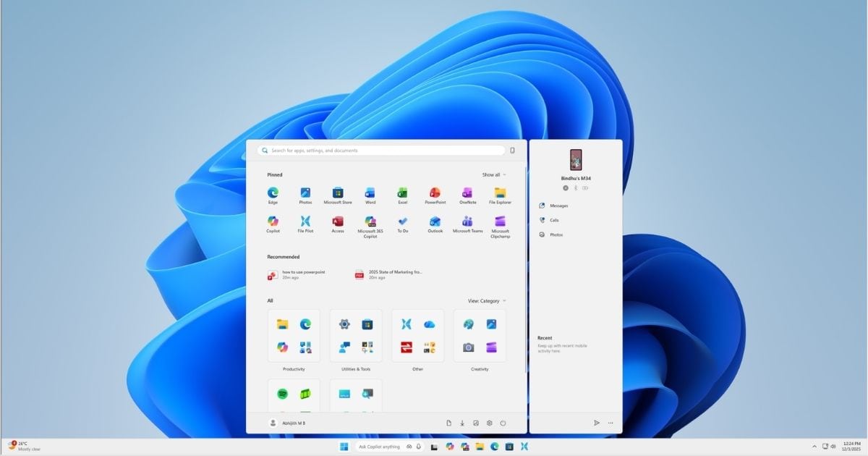Click the microphone icon in Copilot search box

[x=418, y=447]
